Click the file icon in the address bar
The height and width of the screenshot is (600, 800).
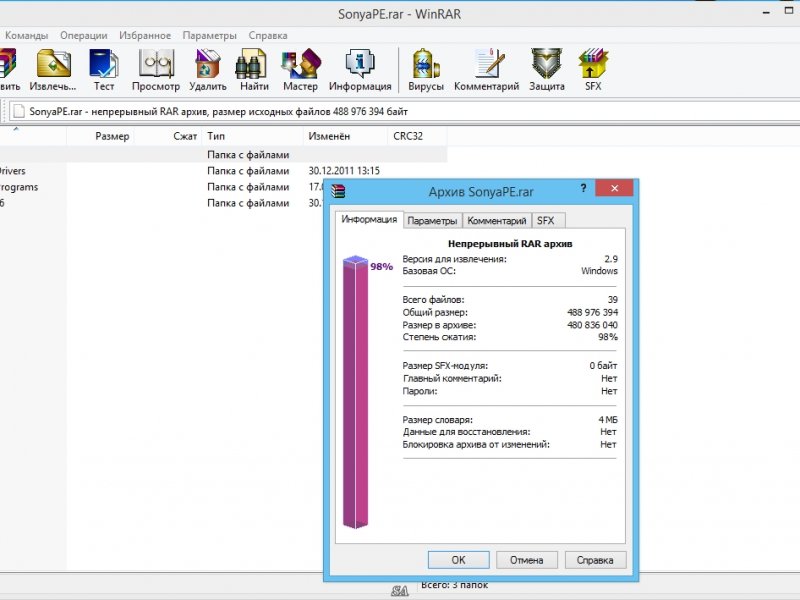18,111
